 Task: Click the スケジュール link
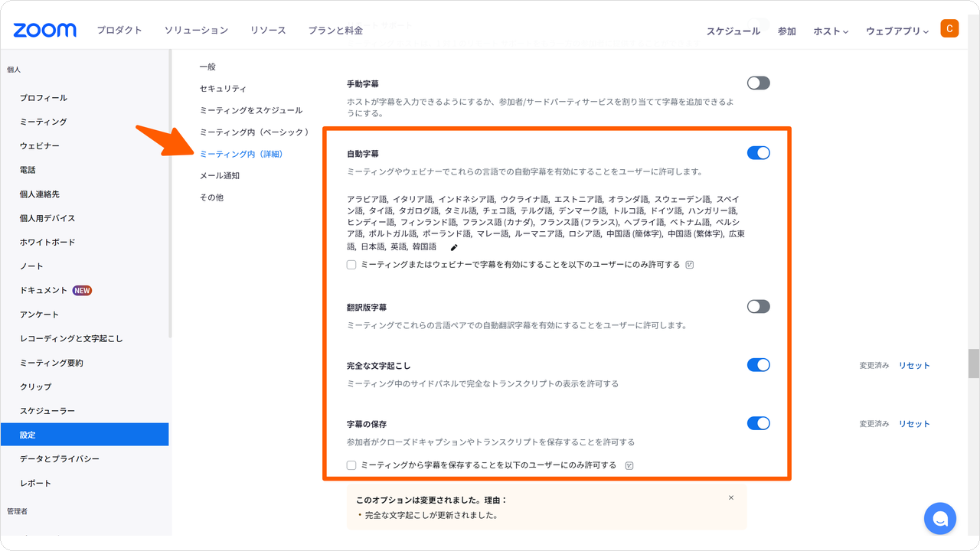733,31
